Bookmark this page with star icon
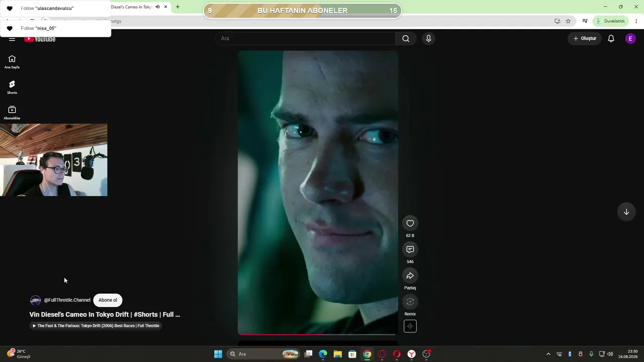This screenshot has height=362, width=644. (568, 21)
